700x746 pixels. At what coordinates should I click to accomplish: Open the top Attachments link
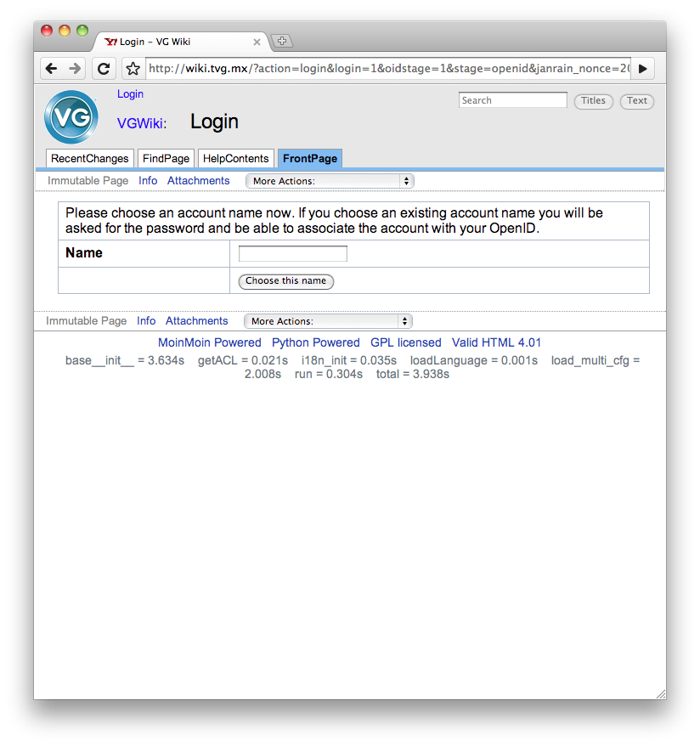click(x=198, y=181)
